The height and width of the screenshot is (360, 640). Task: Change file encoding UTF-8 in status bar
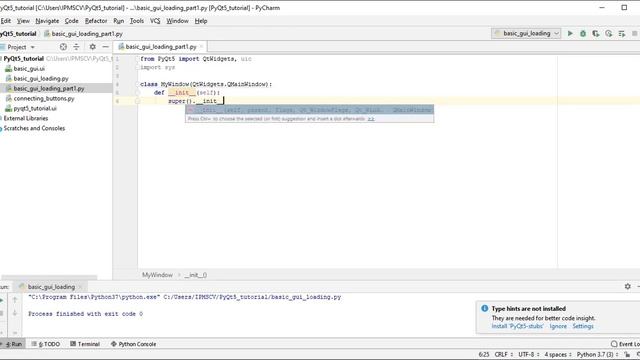529,354
